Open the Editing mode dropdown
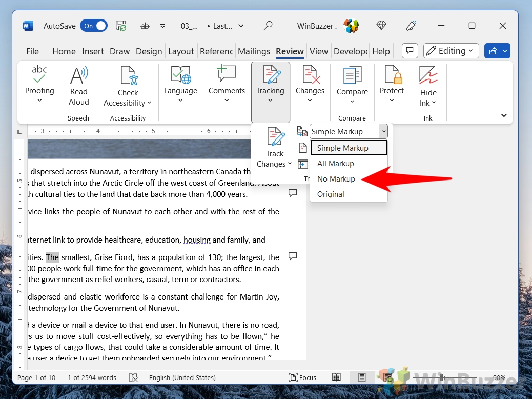 click(x=451, y=51)
